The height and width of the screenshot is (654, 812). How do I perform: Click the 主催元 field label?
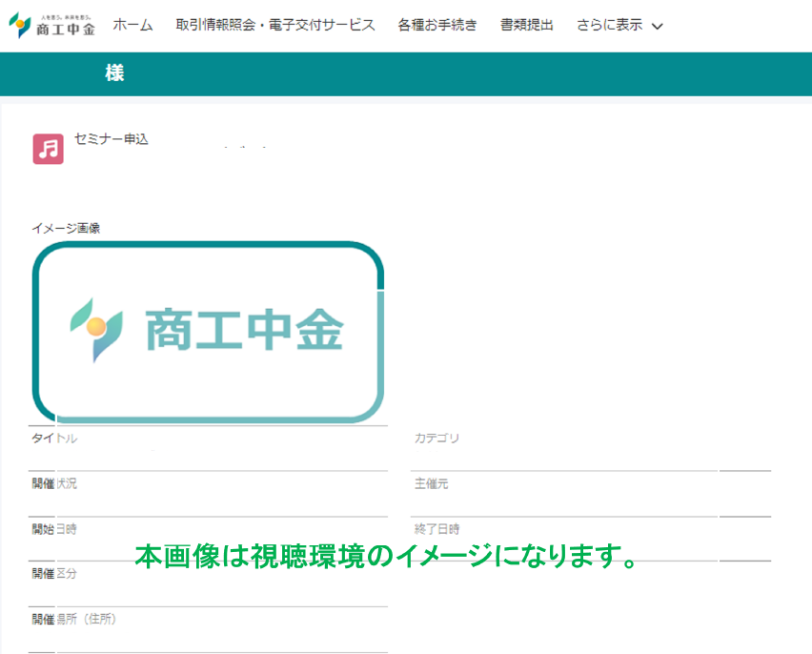(431, 483)
